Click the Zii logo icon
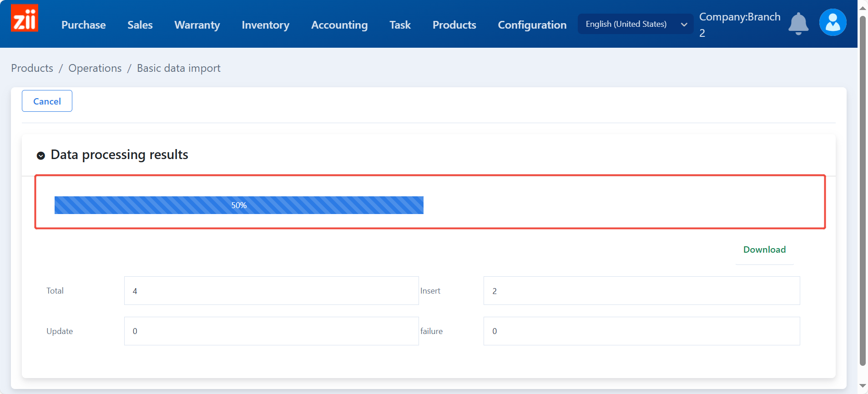The height and width of the screenshot is (394, 868). point(25,18)
